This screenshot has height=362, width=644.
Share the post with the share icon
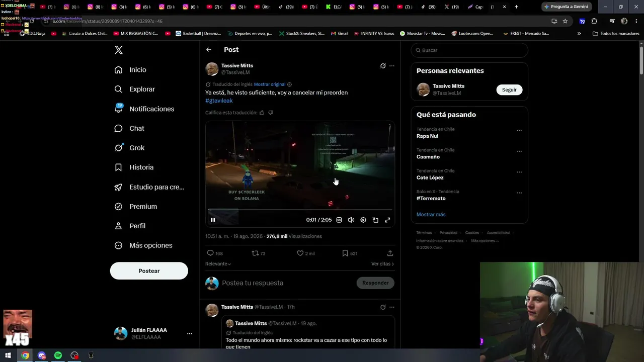(x=390, y=253)
